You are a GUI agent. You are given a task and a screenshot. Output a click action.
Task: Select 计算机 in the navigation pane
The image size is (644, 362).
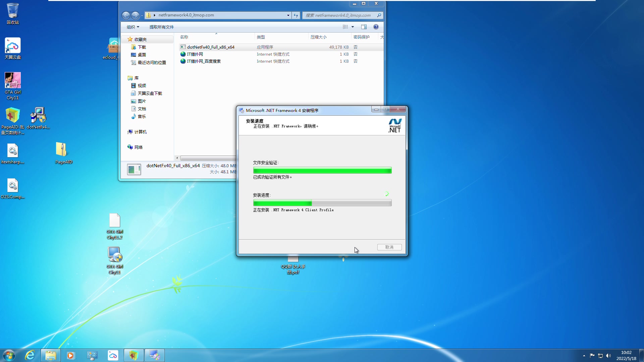[137, 132]
